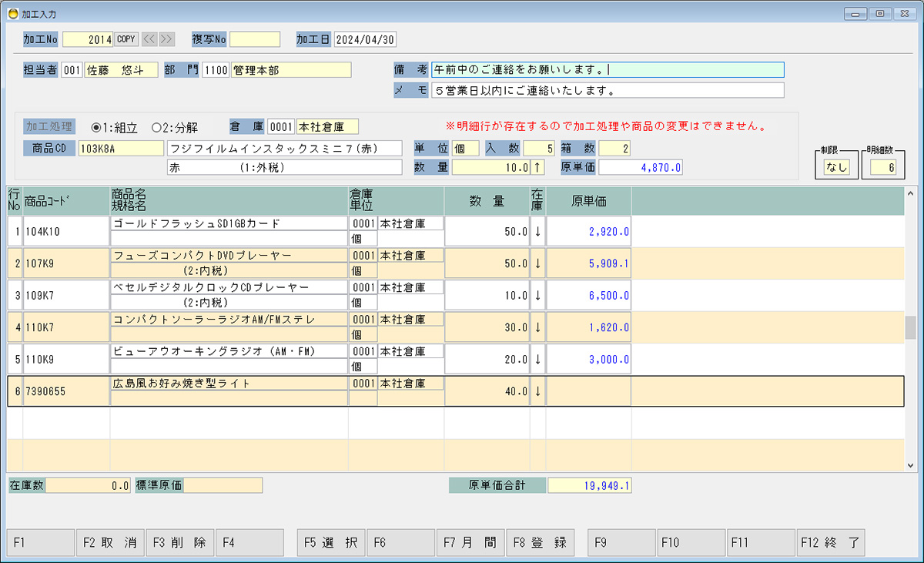Click product code cell 107K9
This screenshot has height=563, width=924.
point(66,263)
